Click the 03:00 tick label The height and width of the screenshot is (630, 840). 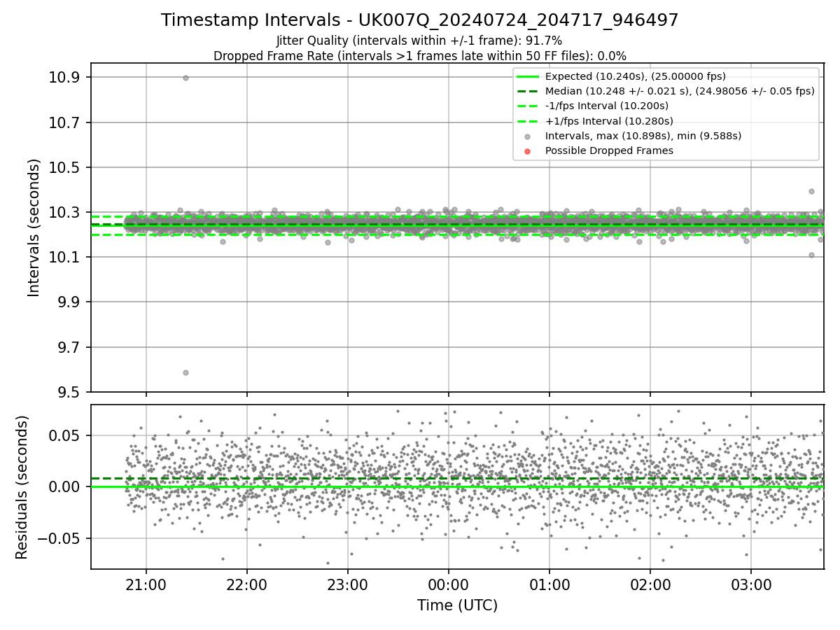tap(751, 583)
